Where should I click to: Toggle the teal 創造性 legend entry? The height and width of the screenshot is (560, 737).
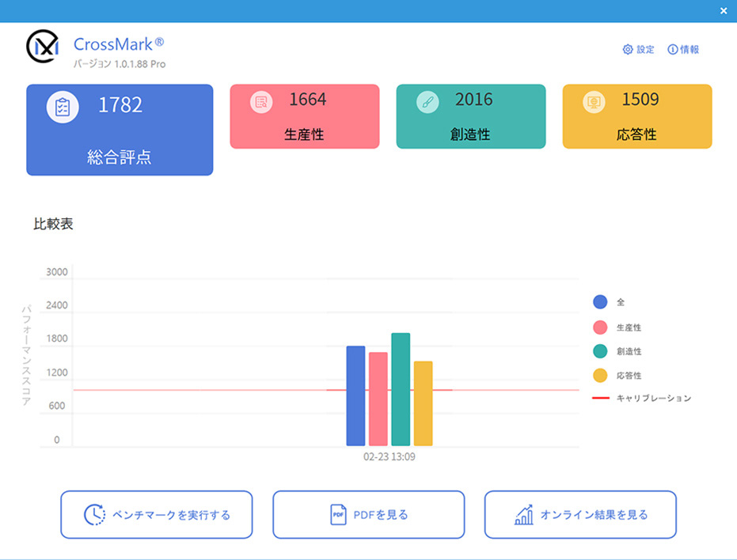pyautogui.click(x=600, y=351)
